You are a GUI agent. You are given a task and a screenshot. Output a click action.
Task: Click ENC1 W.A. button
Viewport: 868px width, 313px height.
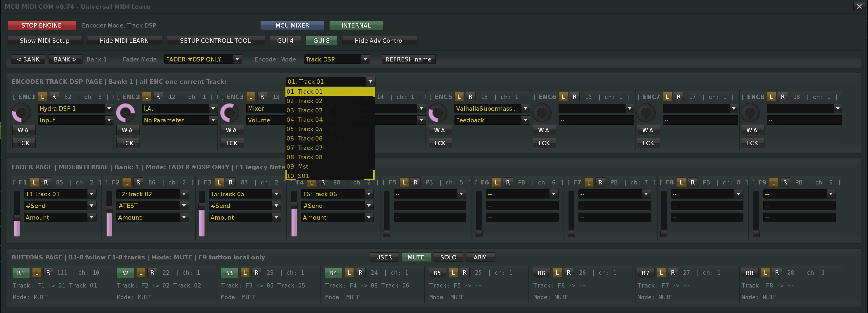point(24,130)
